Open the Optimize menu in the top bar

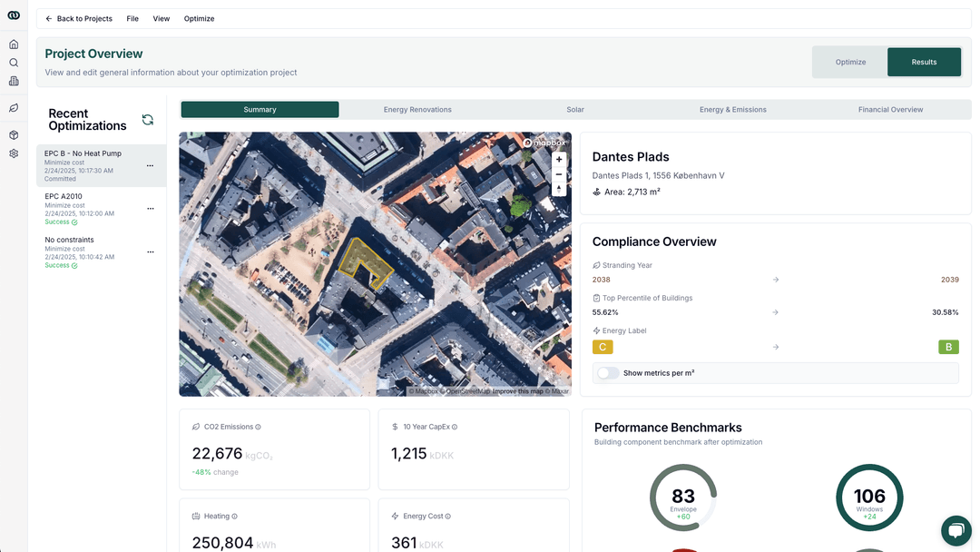pyautogui.click(x=199, y=18)
